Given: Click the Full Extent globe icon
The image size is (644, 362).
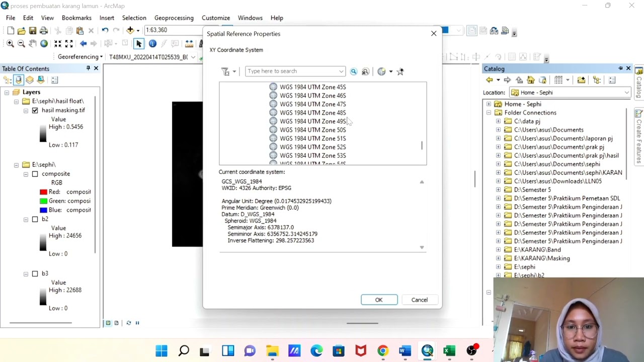Looking at the screenshot, I should tap(44, 44).
